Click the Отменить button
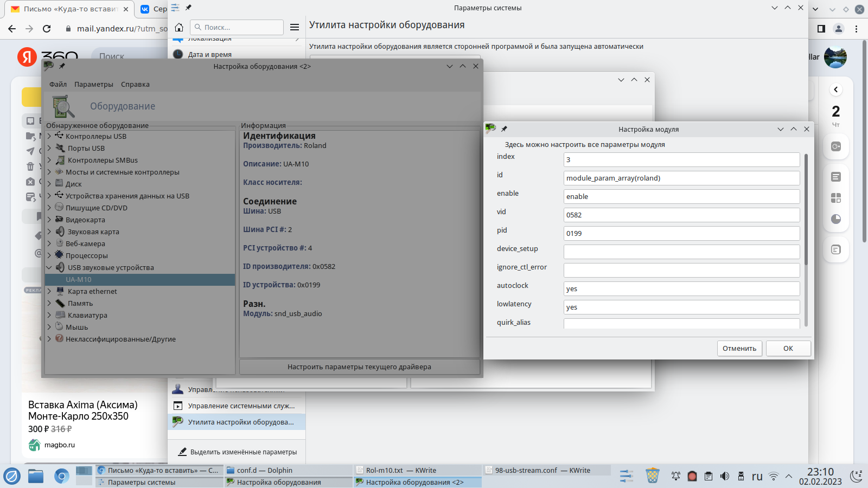Image resolution: width=868 pixels, height=488 pixels. point(739,348)
